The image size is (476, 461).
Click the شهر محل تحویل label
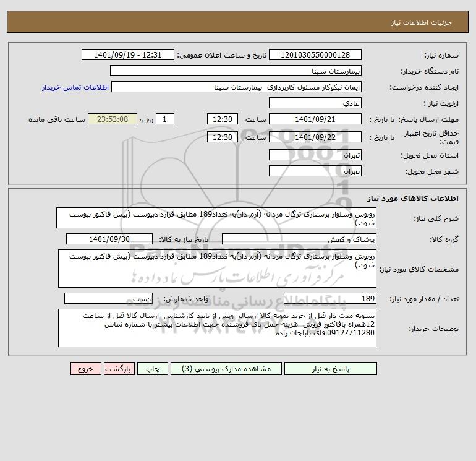click(x=431, y=171)
